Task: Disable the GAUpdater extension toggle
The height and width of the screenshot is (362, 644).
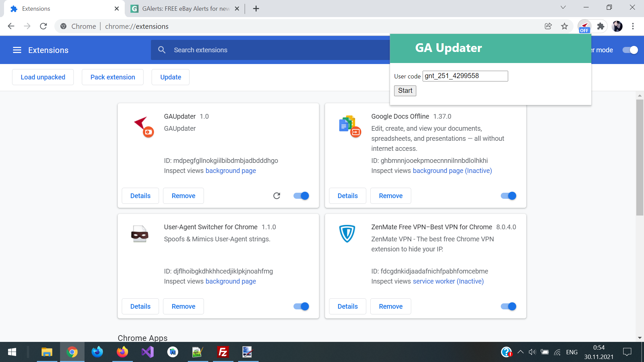Action: tap(301, 196)
